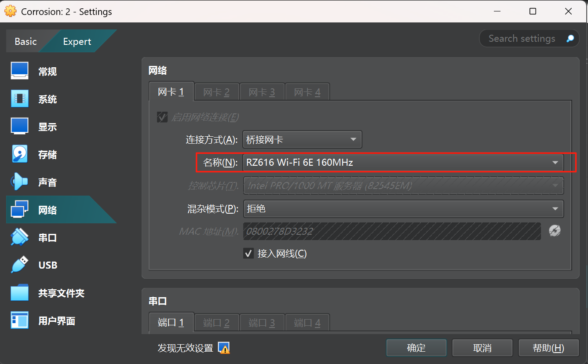Screen dimensions: 588x364
Task: Select the 网络 network icon
Action: (19, 210)
